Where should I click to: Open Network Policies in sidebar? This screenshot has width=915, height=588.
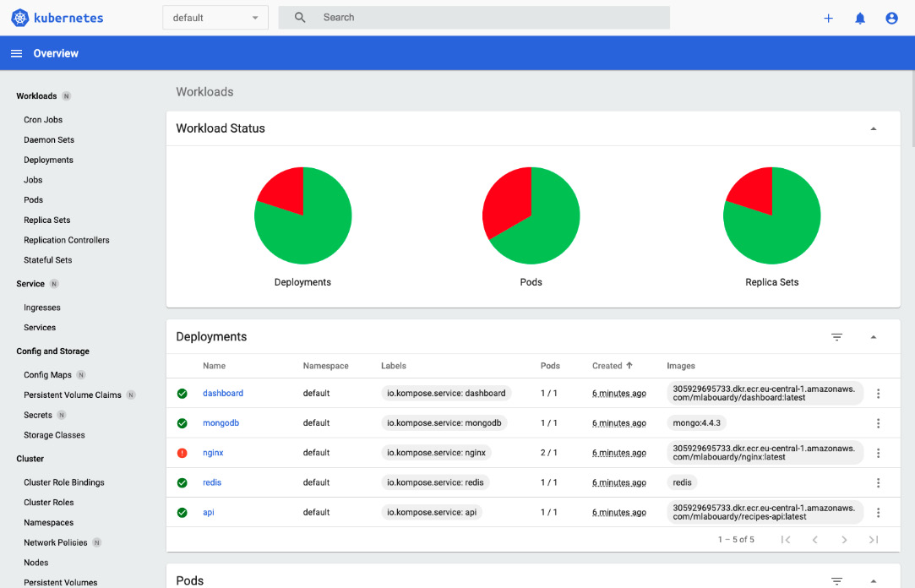tap(56, 542)
